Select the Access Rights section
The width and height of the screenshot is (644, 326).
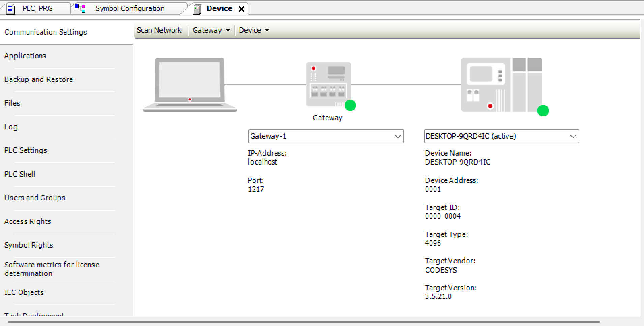28,221
